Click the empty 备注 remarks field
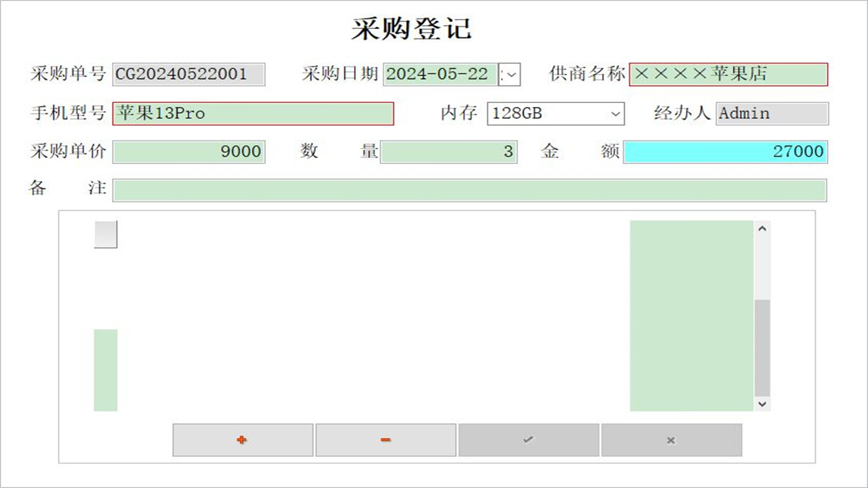868x488 pixels. (x=470, y=190)
